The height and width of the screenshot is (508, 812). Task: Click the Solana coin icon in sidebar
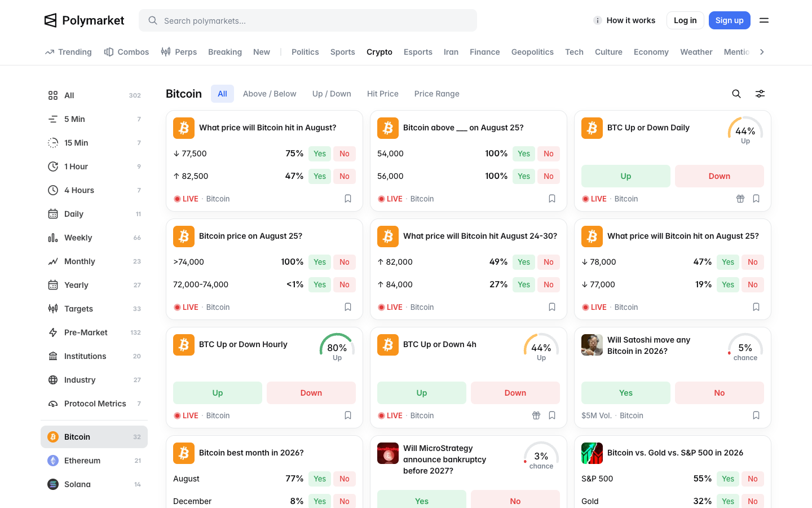(x=53, y=484)
